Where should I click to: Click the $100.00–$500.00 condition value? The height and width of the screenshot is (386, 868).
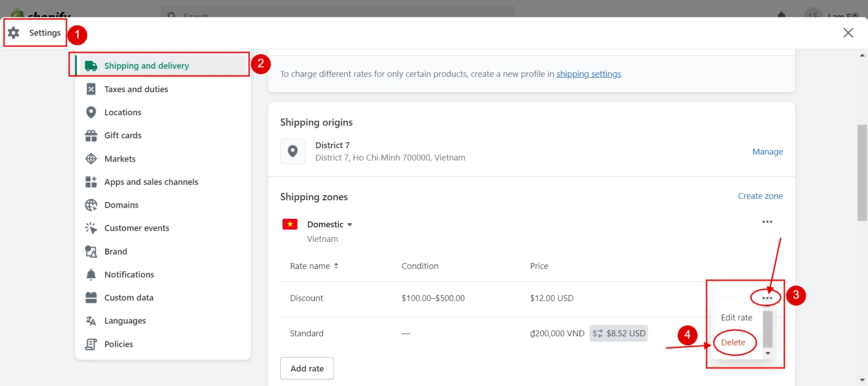tap(433, 298)
